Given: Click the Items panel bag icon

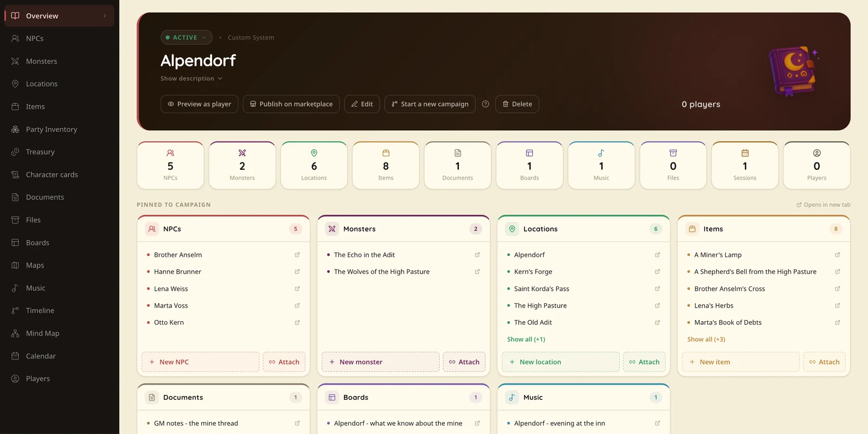Looking at the screenshot, I should point(692,229).
